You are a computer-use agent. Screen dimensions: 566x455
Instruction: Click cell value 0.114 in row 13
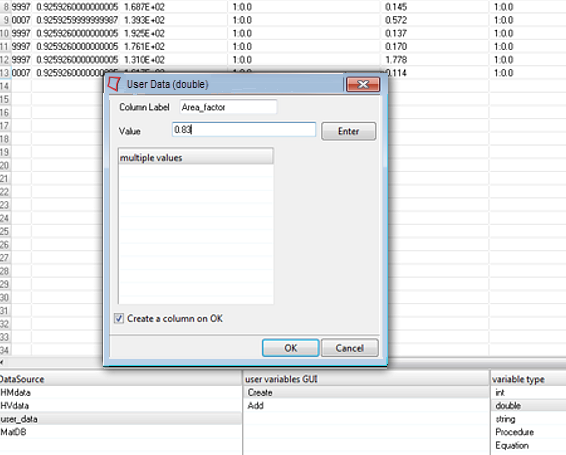397,73
